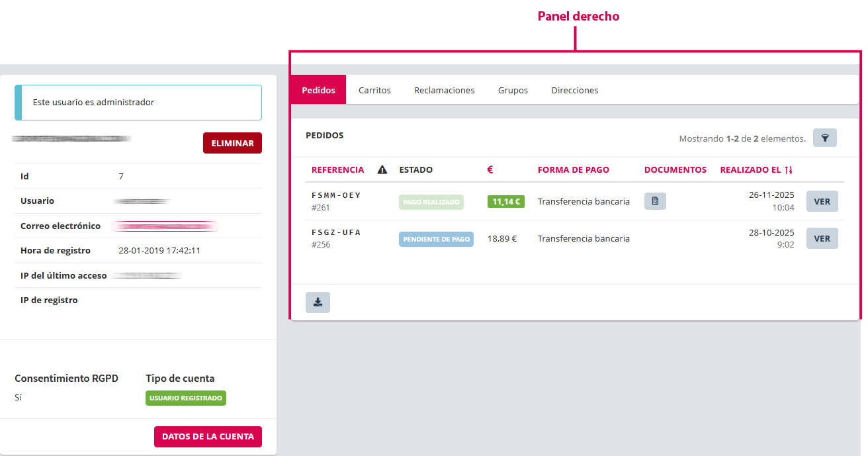
Task: Switch to the Carritos tab
Action: tap(374, 90)
